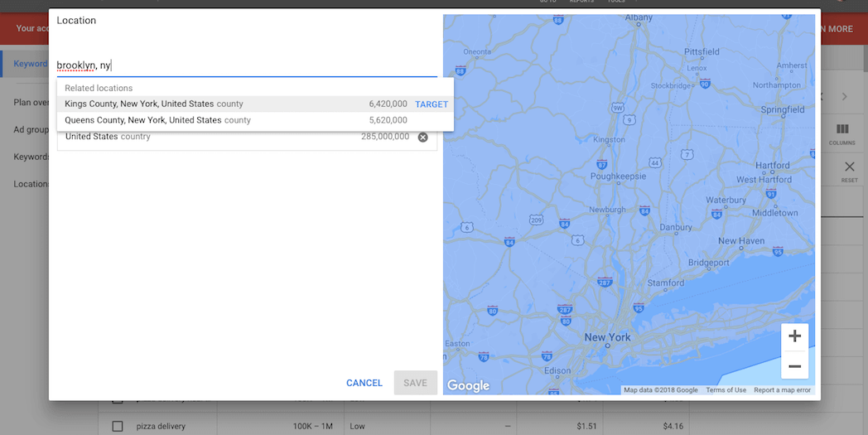Click the Danbury label on the map

pos(676,227)
